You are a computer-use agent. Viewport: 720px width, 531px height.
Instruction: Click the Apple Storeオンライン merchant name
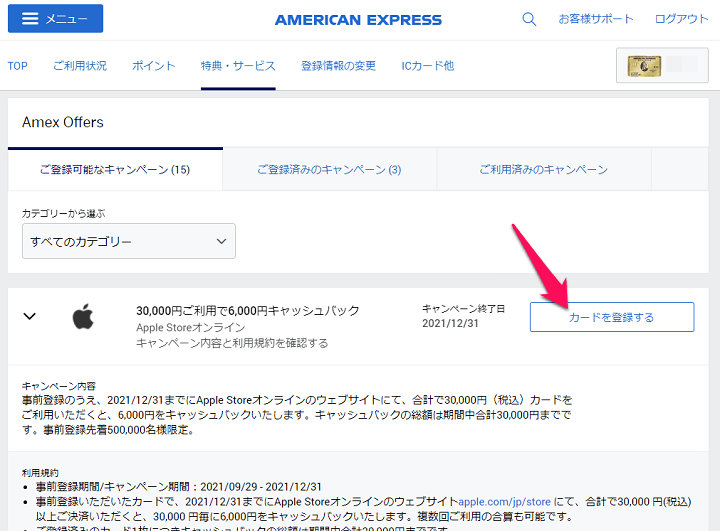(191, 328)
